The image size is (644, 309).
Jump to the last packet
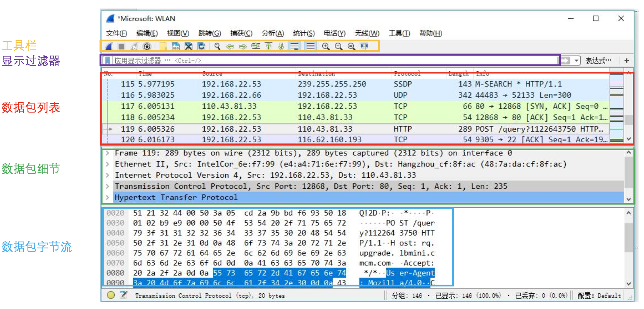point(281,46)
